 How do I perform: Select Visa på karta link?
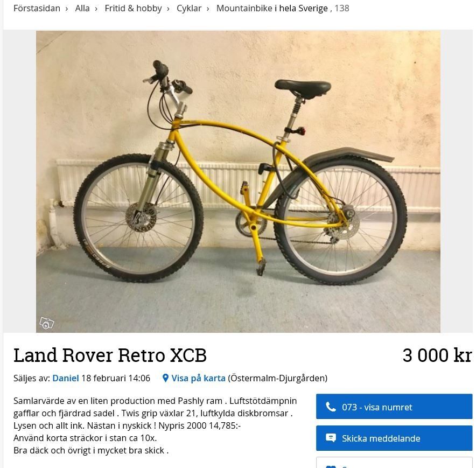(198, 378)
